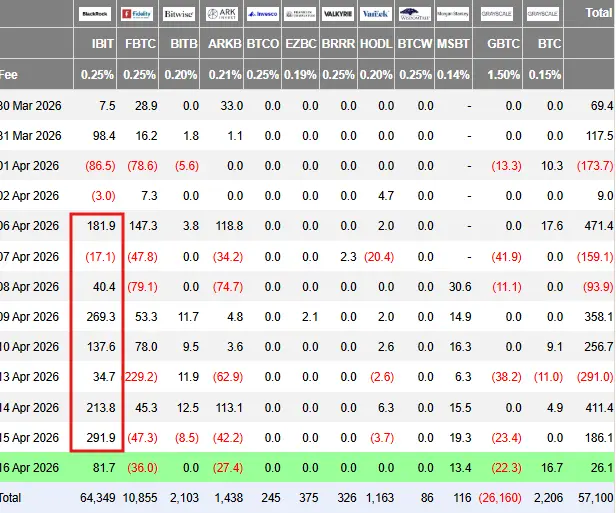The height and width of the screenshot is (513, 616).
Task: Select the 31 Mar 2026 date label
Action: (x=31, y=136)
